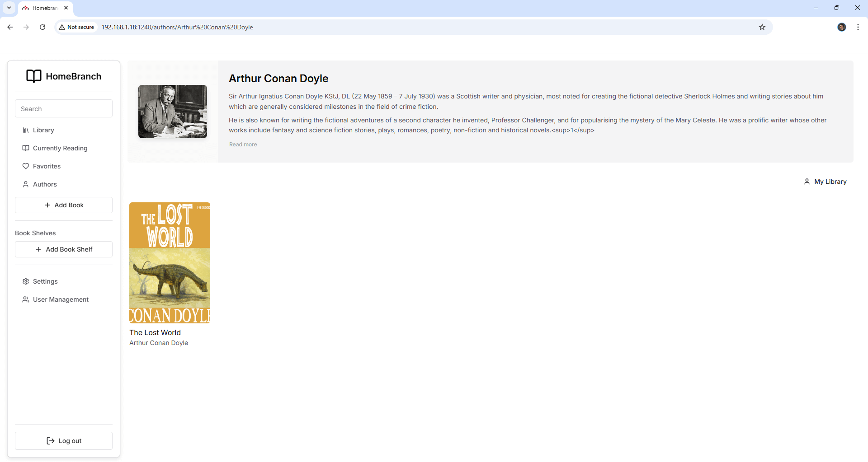
Task: Click the browser profile avatar icon
Action: (841, 27)
